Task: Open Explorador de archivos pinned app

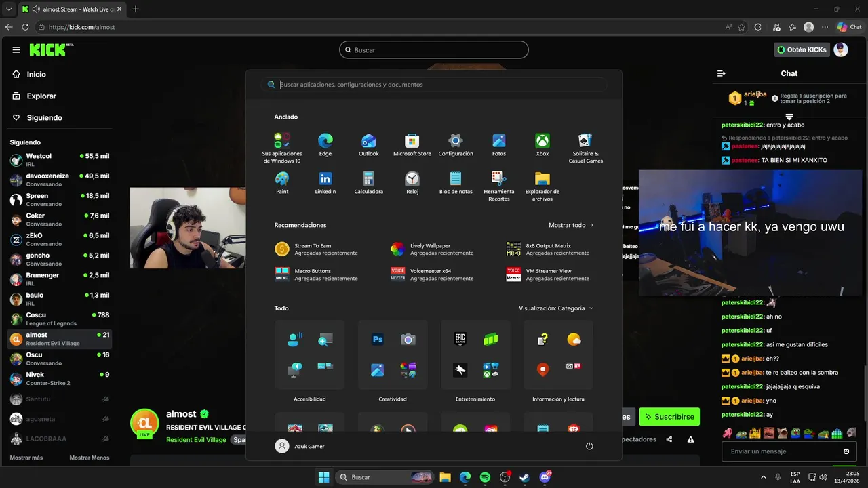Action: tap(542, 186)
